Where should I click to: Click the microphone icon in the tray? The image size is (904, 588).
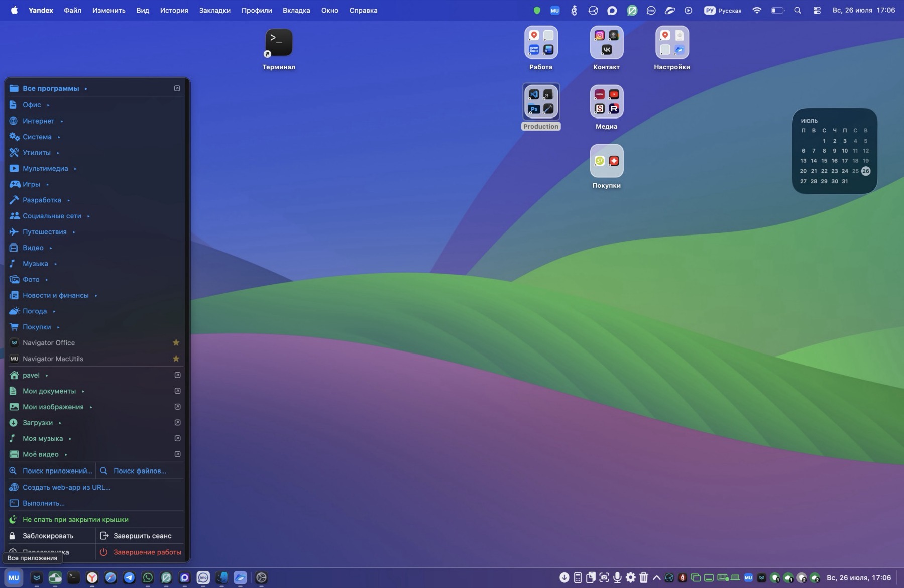tap(617, 577)
